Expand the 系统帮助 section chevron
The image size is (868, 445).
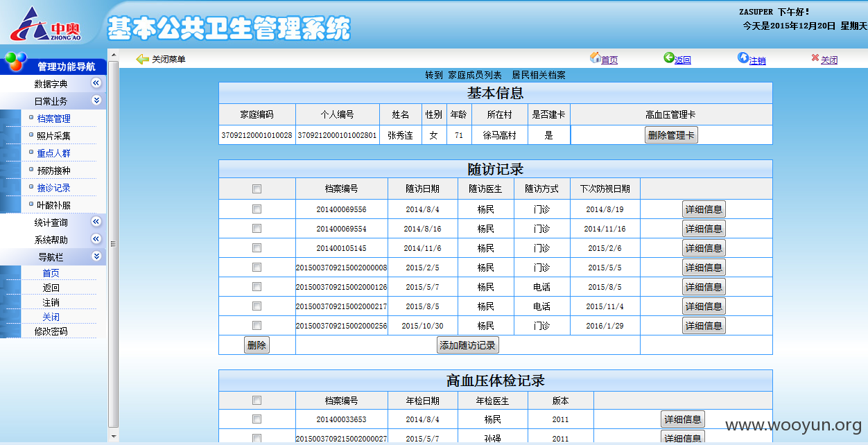coord(96,239)
